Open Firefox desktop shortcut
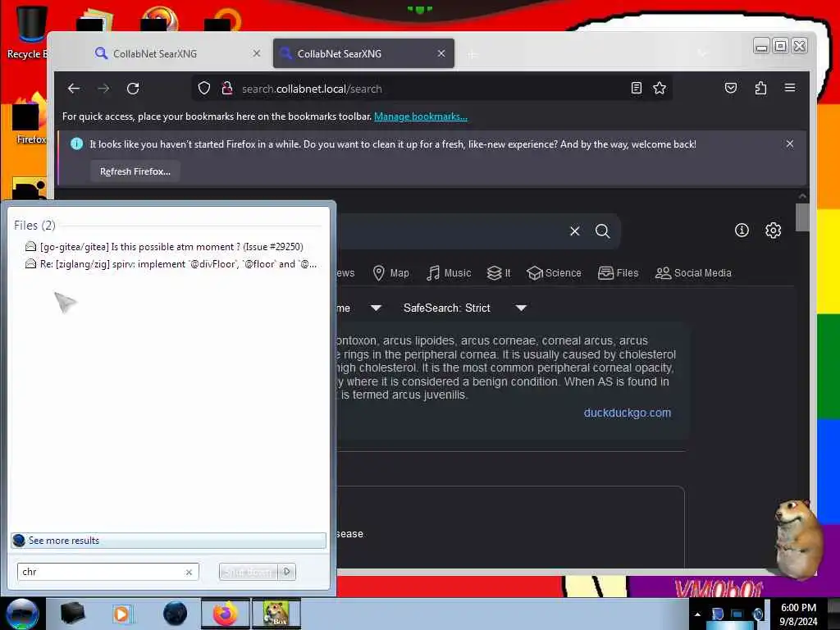This screenshot has width=840, height=630. [30, 119]
